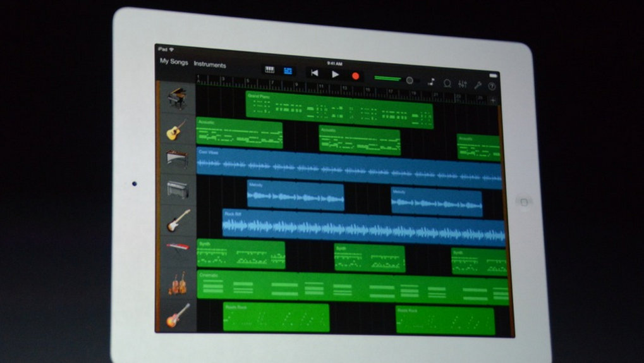The width and height of the screenshot is (644, 363).
Task: Add a song section with plus button
Action: [493, 101]
